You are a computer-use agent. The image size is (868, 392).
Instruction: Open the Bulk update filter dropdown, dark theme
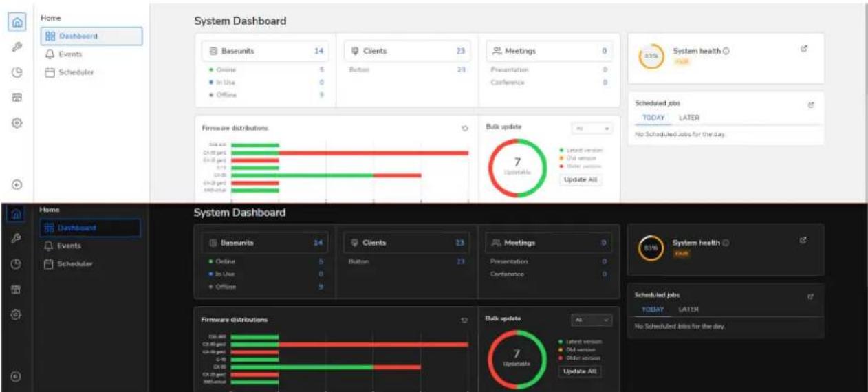[592, 320]
